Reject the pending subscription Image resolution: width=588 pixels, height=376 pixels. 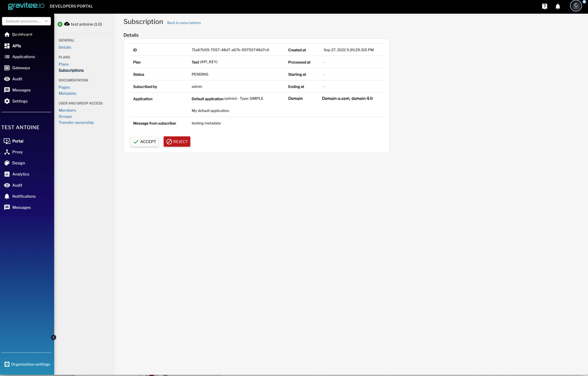coord(177,142)
